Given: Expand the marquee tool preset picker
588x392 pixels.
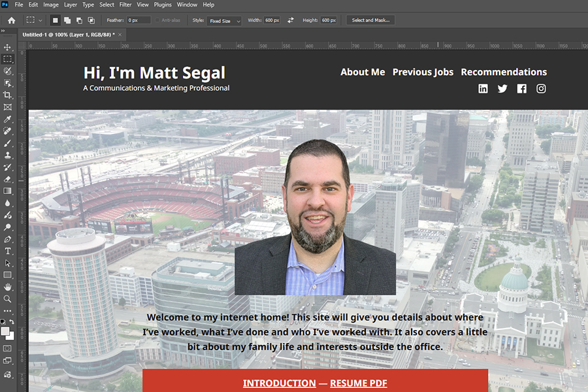Looking at the screenshot, I should (x=34, y=20).
